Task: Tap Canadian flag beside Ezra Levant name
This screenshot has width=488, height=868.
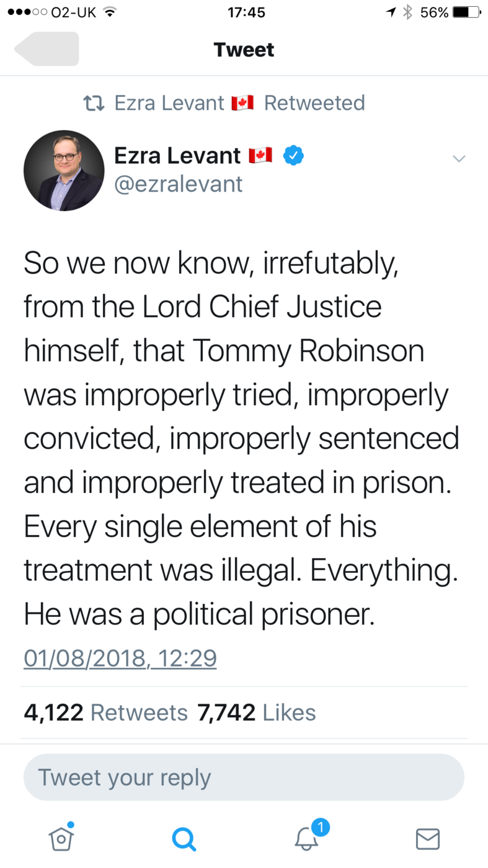Action: [260, 156]
